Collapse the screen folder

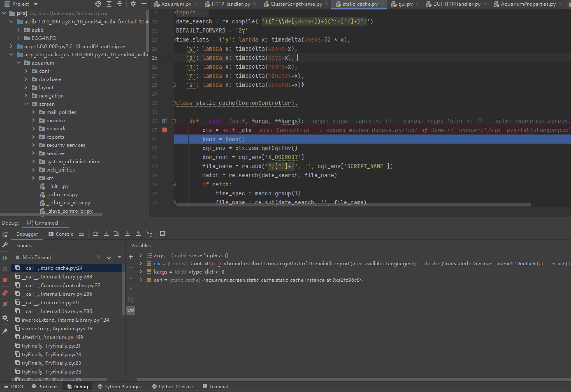point(26,104)
